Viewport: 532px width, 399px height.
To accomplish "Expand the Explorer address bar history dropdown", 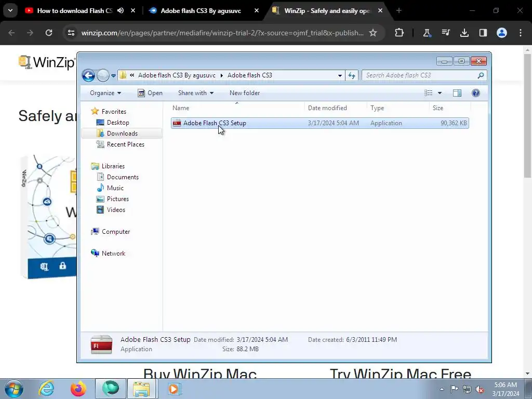I will click(340, 75).
